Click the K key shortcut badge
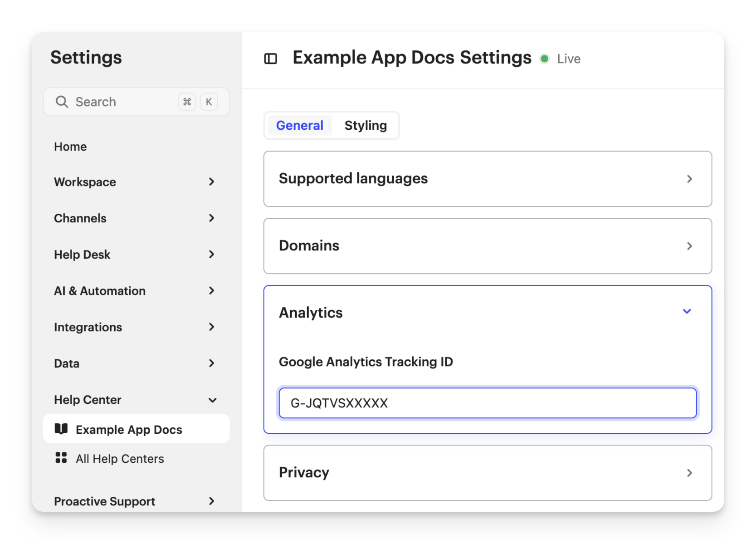756x544 pixels. coord(209,102)
